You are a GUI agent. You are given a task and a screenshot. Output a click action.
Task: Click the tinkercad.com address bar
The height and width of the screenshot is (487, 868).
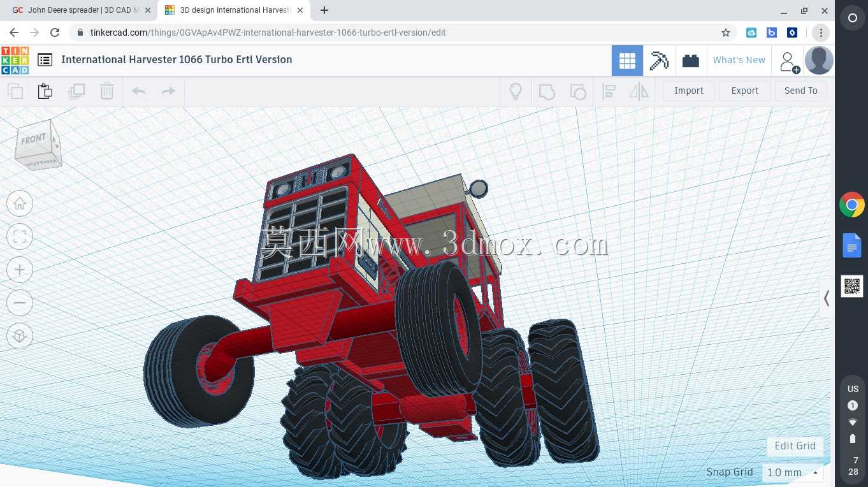[x=401, y=33]
